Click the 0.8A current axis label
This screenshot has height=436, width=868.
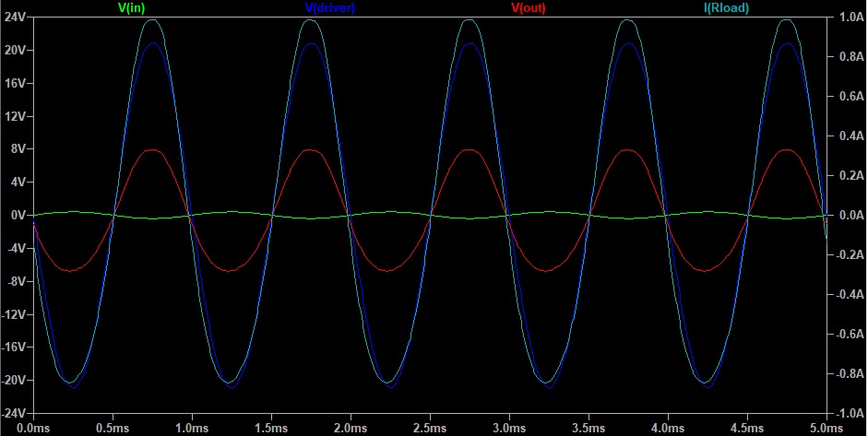850,57
